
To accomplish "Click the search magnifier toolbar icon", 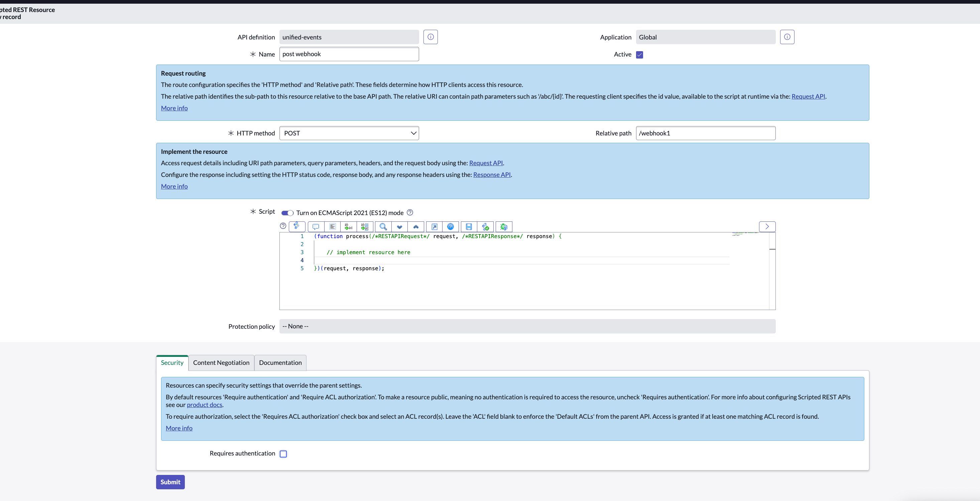I will pos(383,227).
